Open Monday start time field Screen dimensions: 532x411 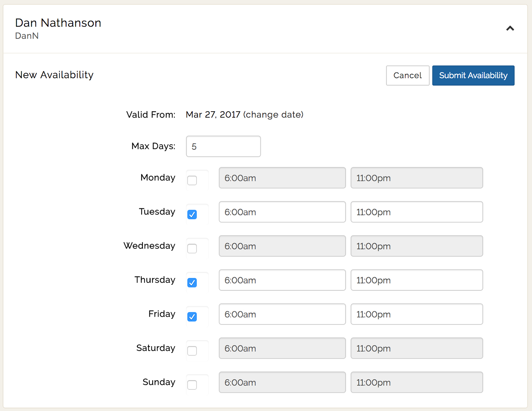click(x=282, y=178)
